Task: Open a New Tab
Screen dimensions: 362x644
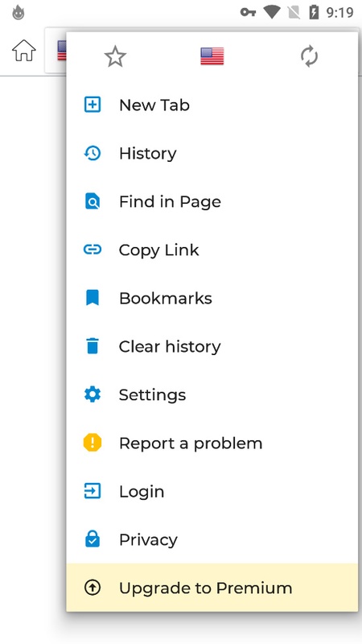Action: 212,105
